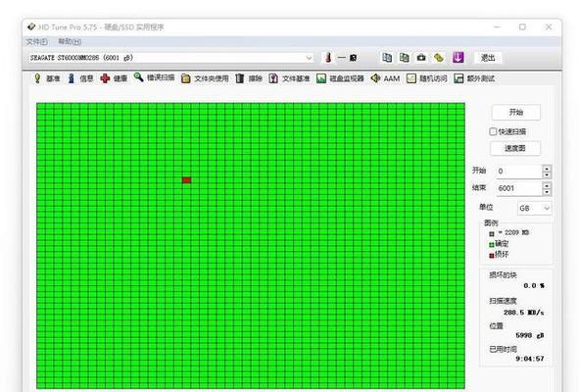Click the purple download arrow icon
The height and width of the screenshot is (392, 579).
(x=458, y=58)
